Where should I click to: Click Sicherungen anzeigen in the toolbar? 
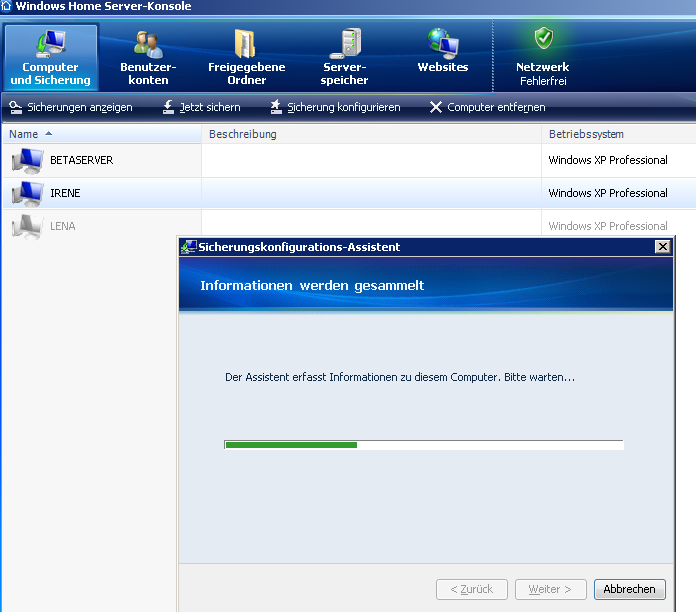point(71,107)
